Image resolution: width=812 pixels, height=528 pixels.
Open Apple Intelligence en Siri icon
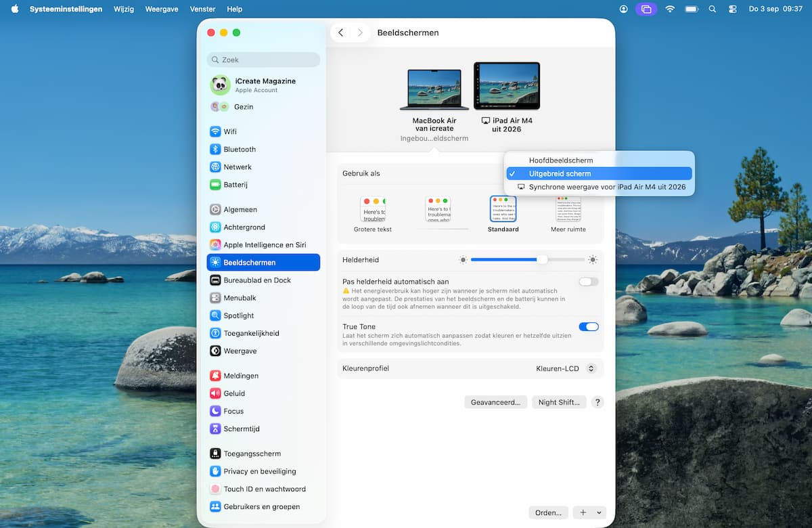click(215, 244)
